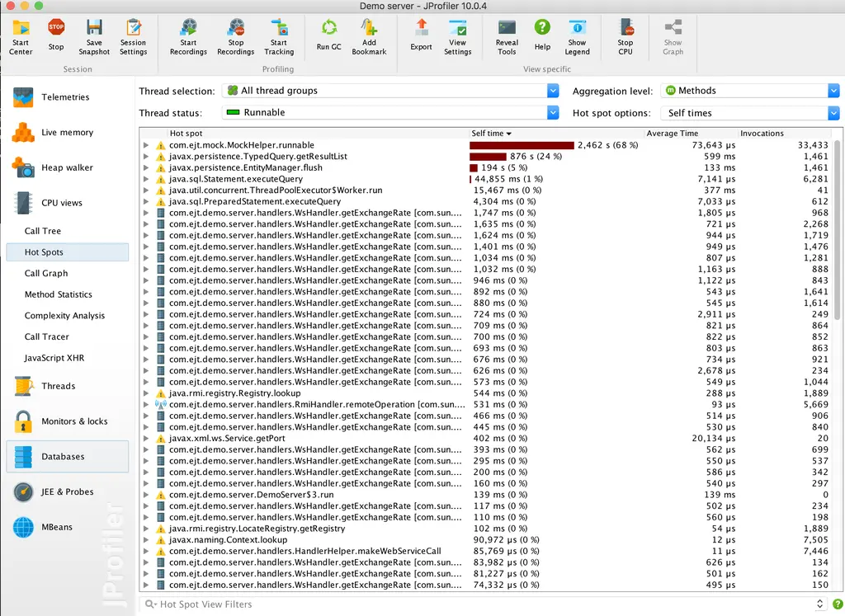This screenshot has height=616, width=845.
Task: Open the Aggregation level dropdown
Action: pyautogui.click(x=750, y=91)
